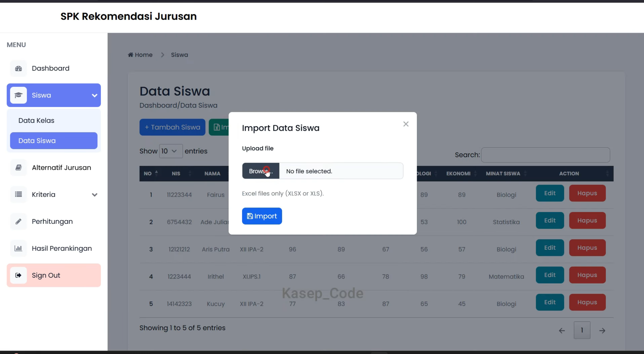Collapse the Siswa menu chevron

[94, 95]
